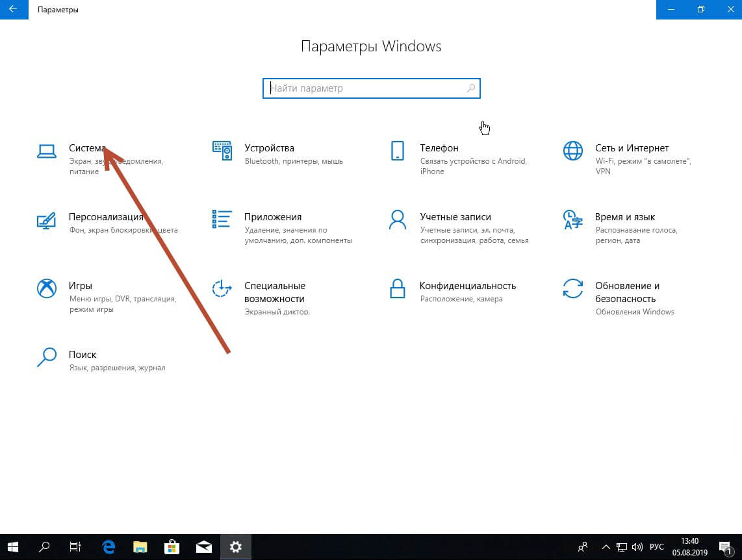
Task: Open the volume speaker tray icon
Action: (637, 547)
